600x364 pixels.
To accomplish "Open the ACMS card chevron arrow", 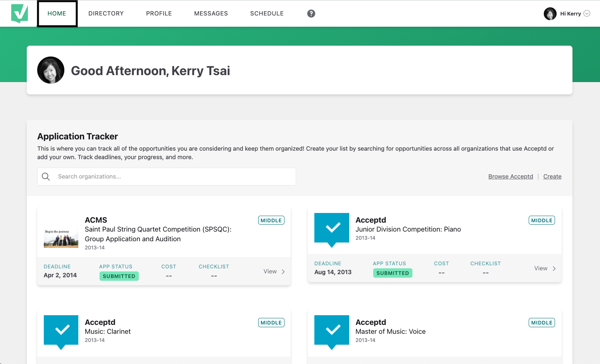I will [283, 271].
